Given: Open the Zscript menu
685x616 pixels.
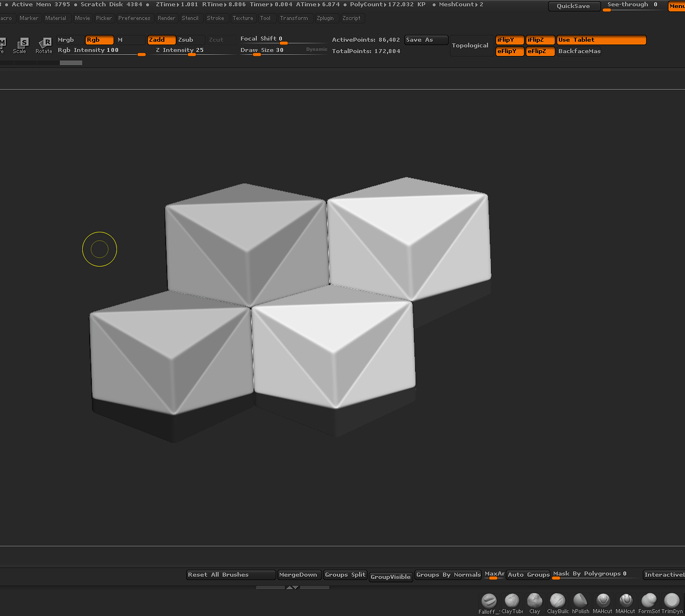Looking at the screenshot, I should [x=352, y=18].
